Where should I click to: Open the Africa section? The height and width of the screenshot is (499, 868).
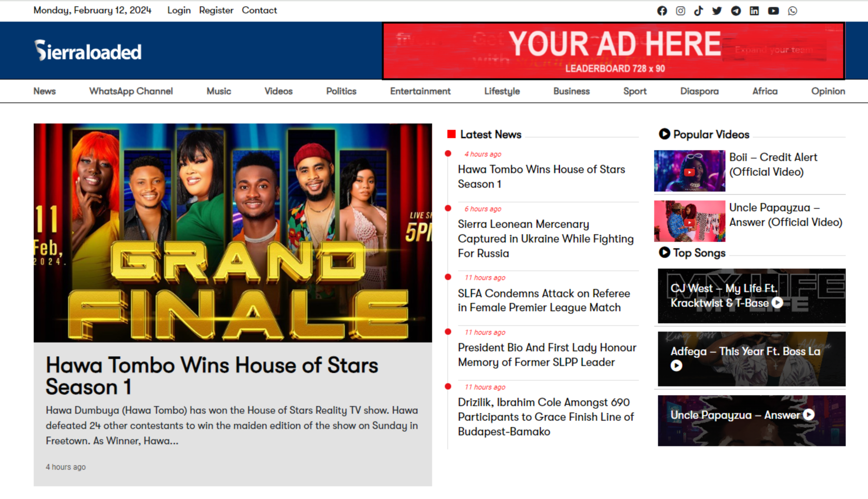[765, 91]
